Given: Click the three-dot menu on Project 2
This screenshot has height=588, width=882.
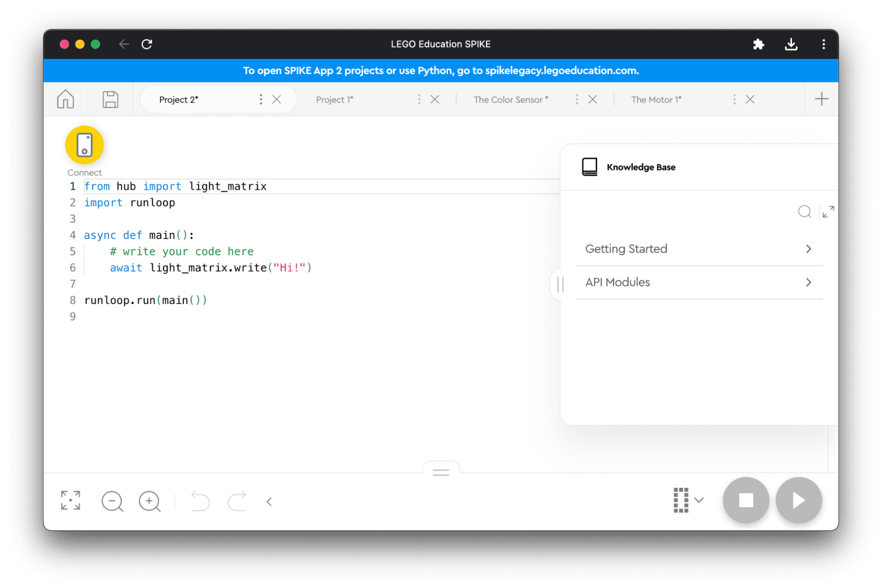Looking at the screenshot, I should tap(260, 100).
